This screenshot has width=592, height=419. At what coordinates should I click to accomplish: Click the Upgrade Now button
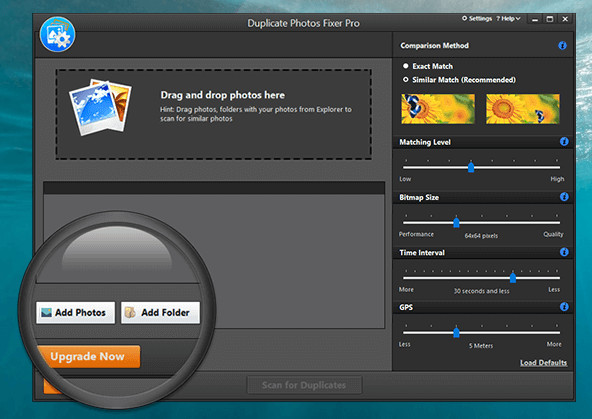[89, 356]
